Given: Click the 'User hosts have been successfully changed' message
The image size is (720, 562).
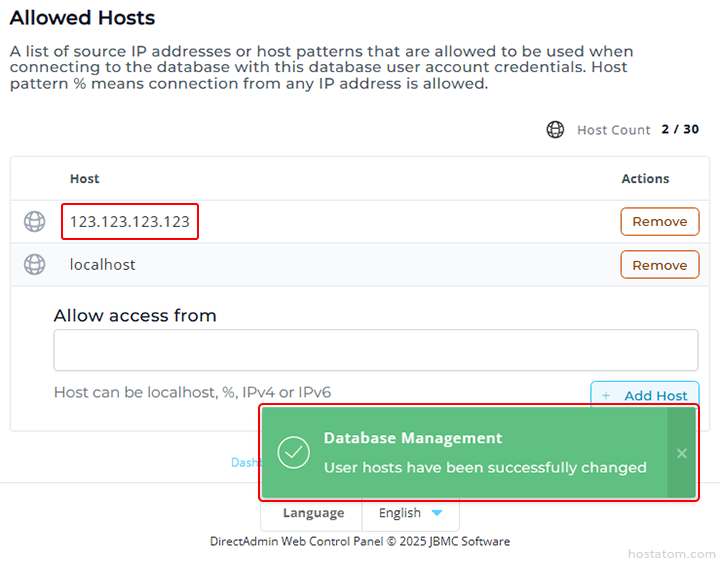Looking at the screenshot, I should (485, 467).
